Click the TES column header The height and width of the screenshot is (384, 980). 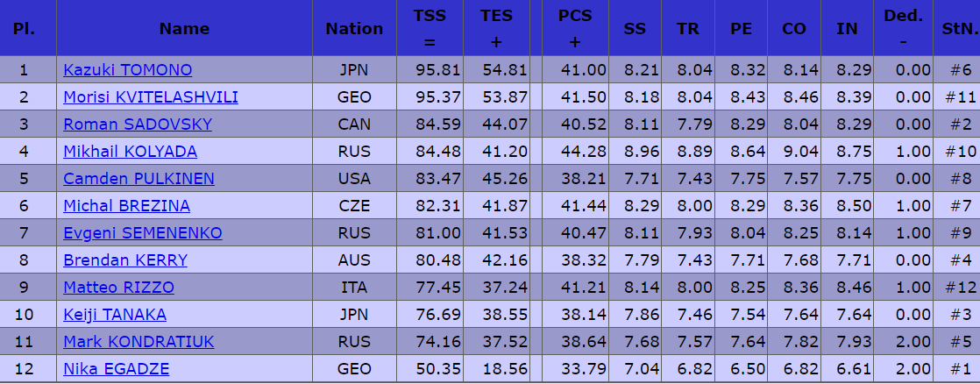point(497,28)
